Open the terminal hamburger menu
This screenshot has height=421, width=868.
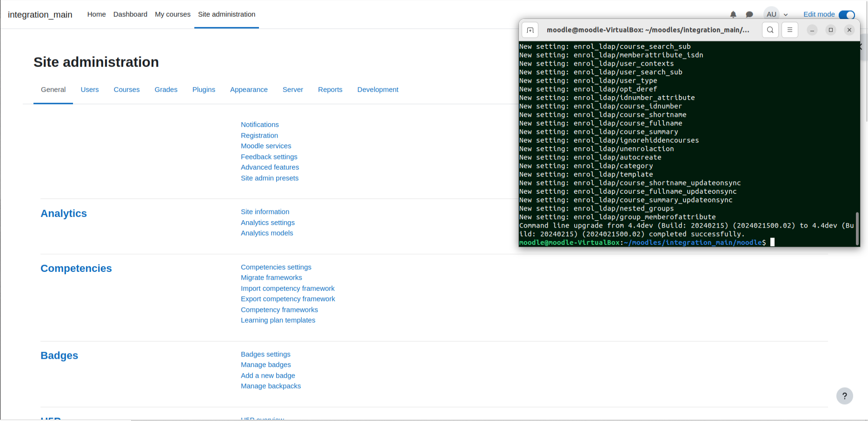(x=790, y=30)
